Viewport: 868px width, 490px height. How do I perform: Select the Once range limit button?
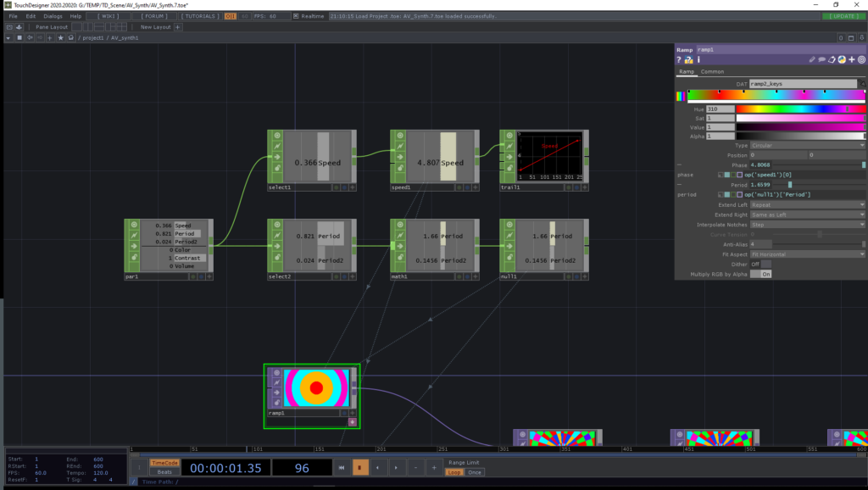tap(475, 472)
